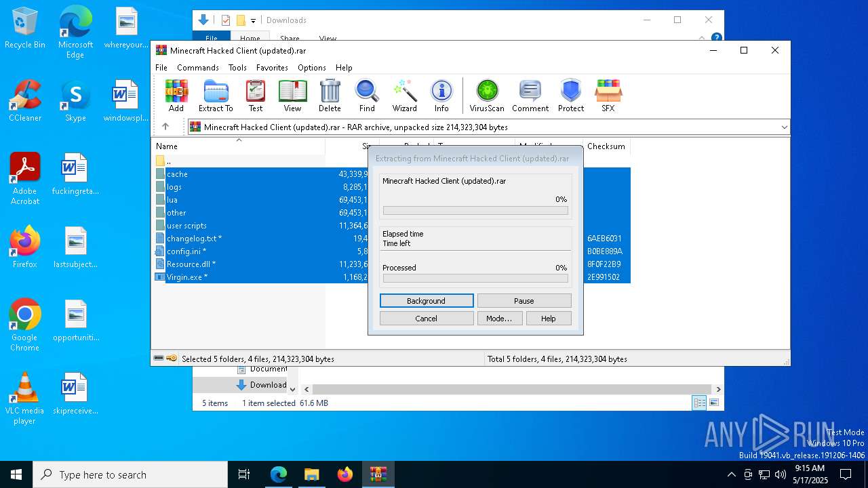Open Recycle Bin desktop icon
This screenshot has width=868, height=488.
25,28
